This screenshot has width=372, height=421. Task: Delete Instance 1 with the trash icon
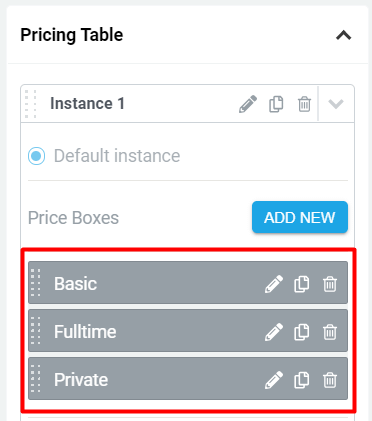tap(304, 104)
